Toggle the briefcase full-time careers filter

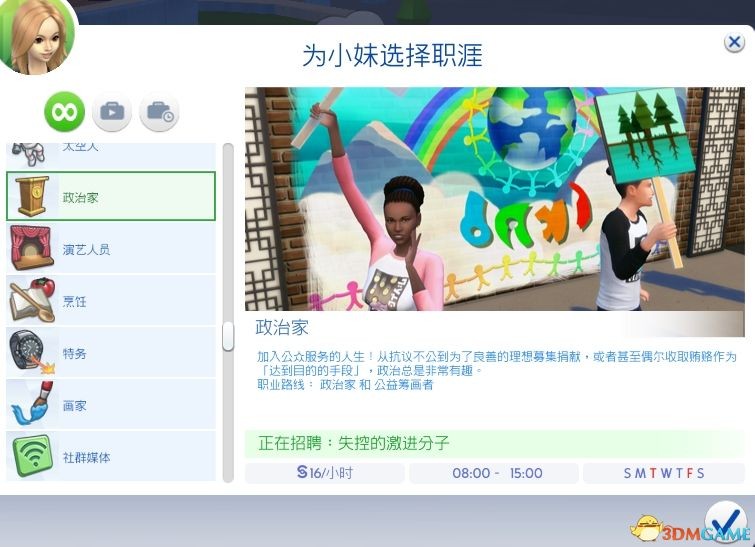pos(112,111)
